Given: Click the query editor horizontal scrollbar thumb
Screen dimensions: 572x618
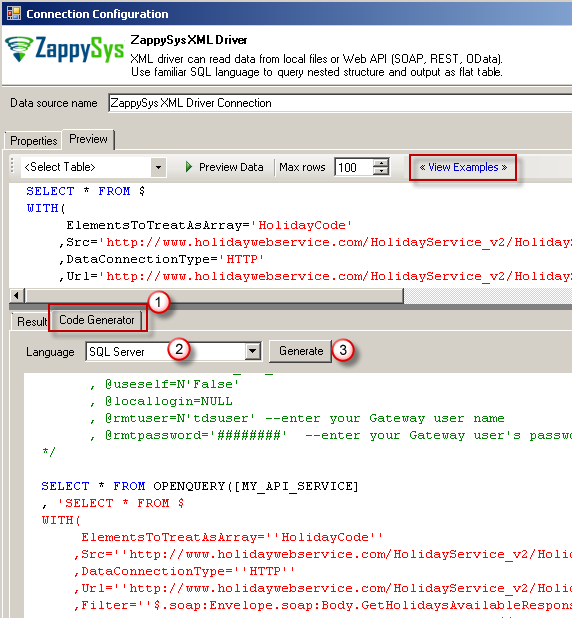Looking at the screenshot, I should click(x=214, y=295).
